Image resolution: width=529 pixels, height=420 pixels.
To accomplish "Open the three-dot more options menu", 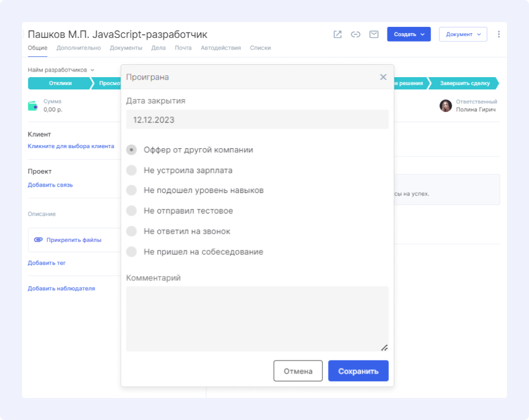I will pyautogui.click(x=498, y=34).
